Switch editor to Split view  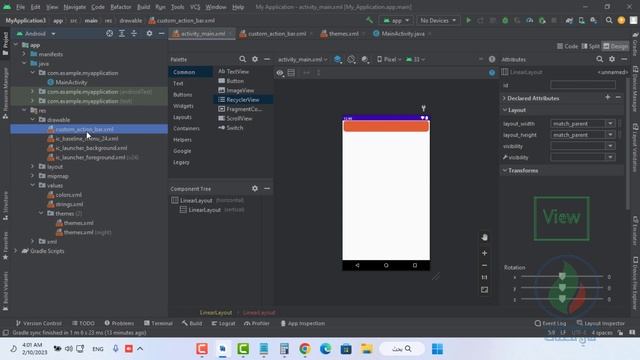pos(591,46)
